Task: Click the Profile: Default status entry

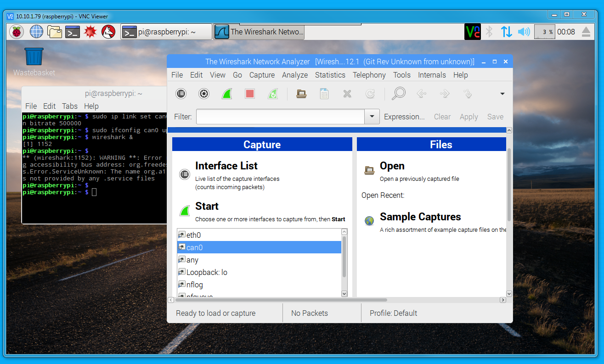Action: coord(393,313)
